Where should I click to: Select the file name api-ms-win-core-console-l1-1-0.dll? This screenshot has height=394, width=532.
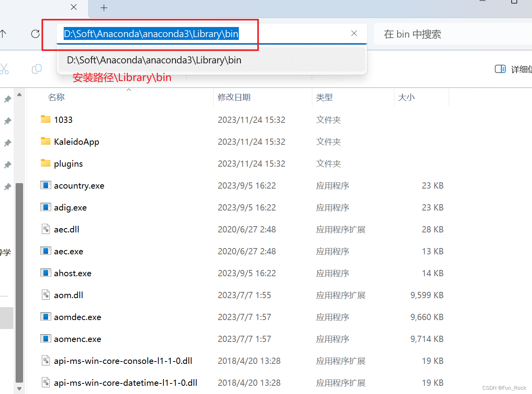coord(123,361)
